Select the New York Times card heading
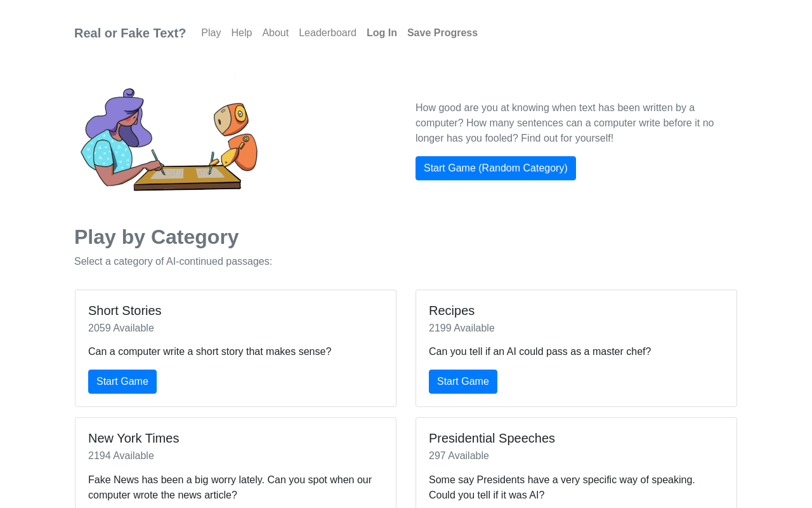 click(x=134, y=438)
